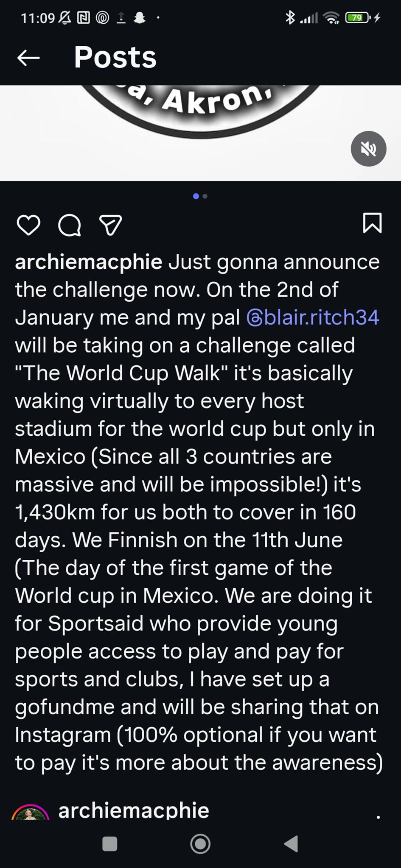Tap the Snapchat notification icon in status bar
The image size is (401, 868).
tap(140, 18)
